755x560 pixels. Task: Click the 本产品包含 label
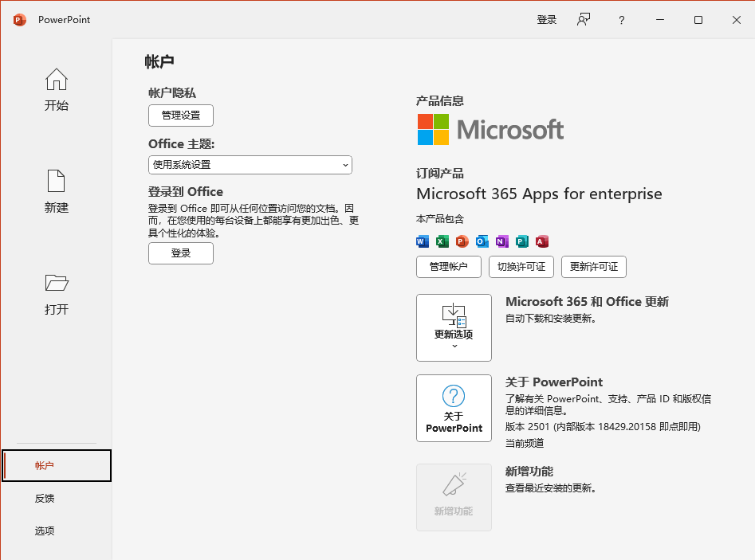point(439,219)
